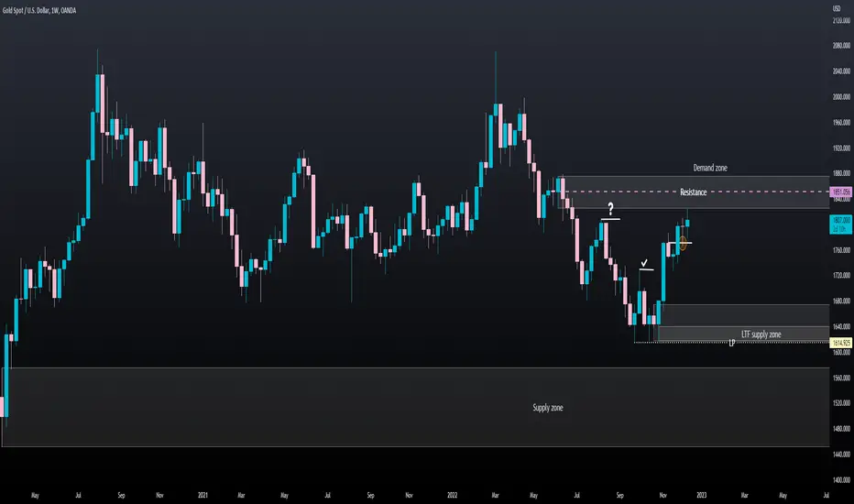854x504 pixels.
Task: Click the 2120.000 price axis label
Action: point(841,21)
